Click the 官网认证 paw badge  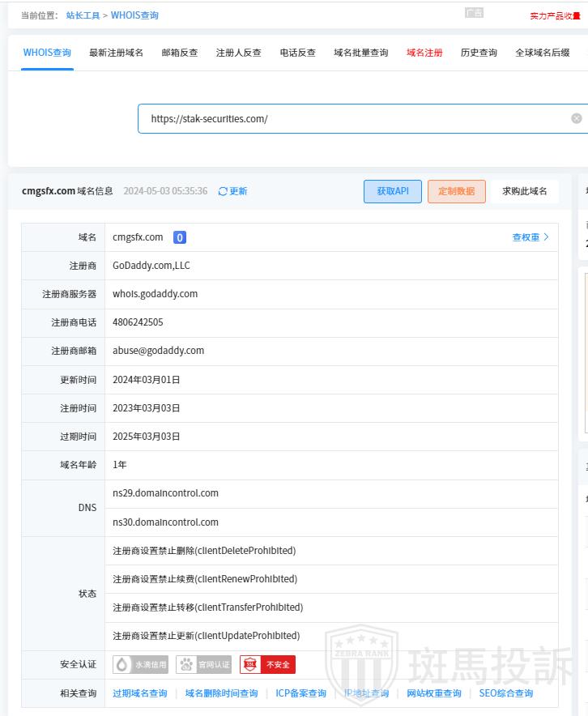click(x=203, y=665)
